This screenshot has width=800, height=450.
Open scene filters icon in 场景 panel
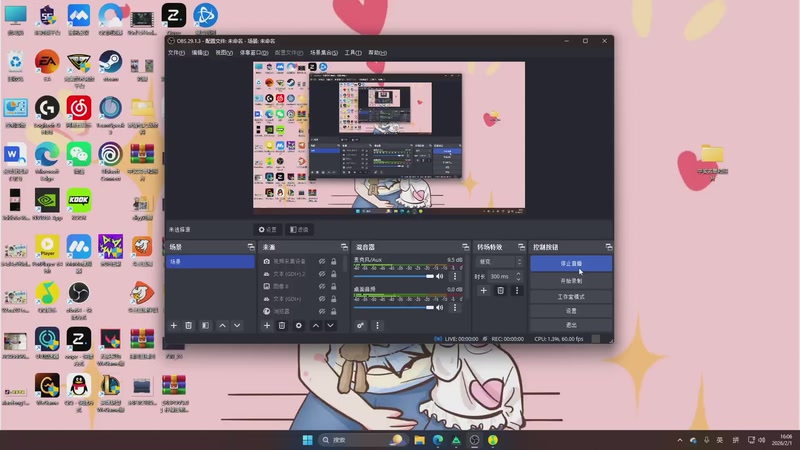205,326
